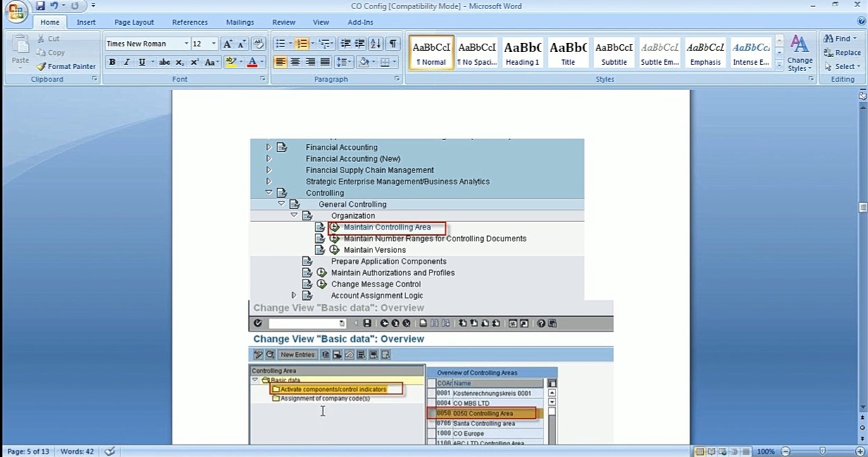Image resolution: width=868 pixels, height=457 pixels.
Task: Open the Office Button menu
Action: point(15,10)
